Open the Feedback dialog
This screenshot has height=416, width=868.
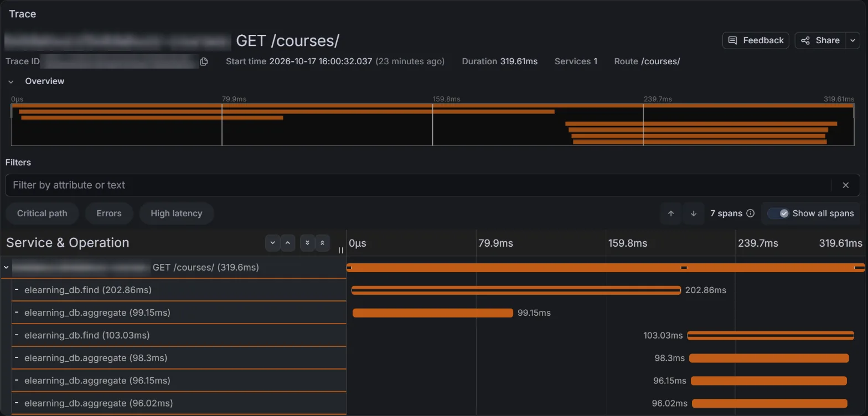point(756,40)
